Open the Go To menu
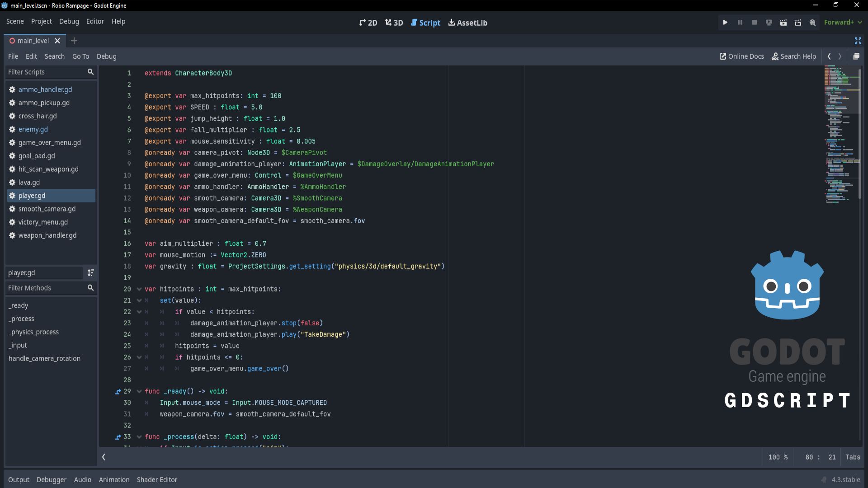The height and width of the screenshot is (488, 868). pos(80,56)
